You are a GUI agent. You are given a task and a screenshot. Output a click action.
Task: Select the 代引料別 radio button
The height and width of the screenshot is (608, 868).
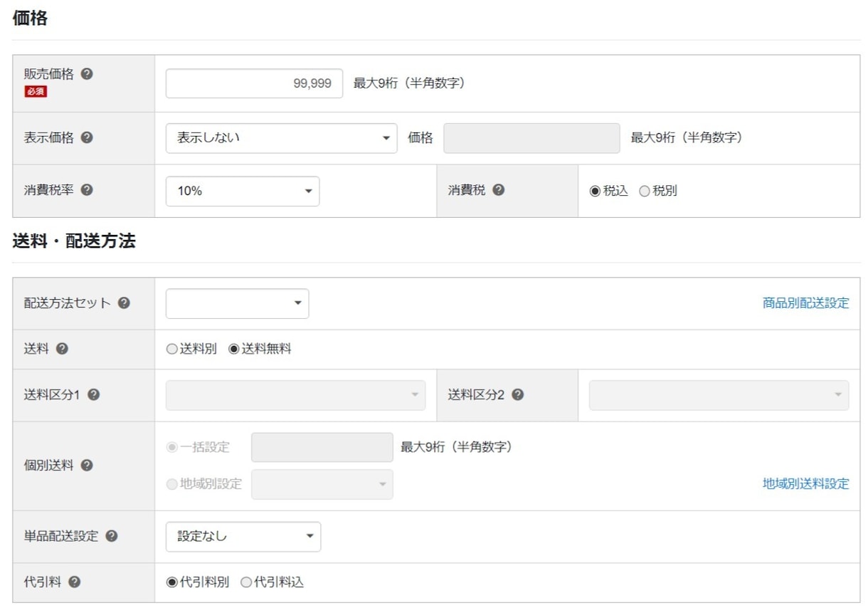click(x=171, y=582)
